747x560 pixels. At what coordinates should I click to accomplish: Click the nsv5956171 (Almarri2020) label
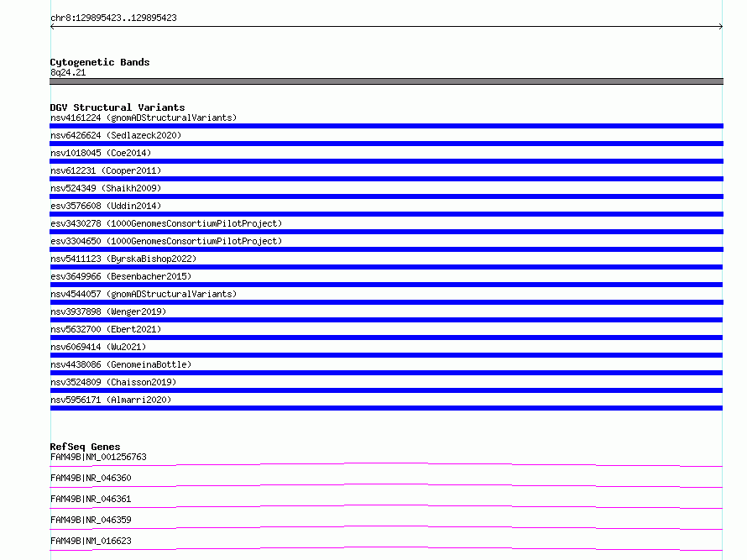click(x=111, y=400)
